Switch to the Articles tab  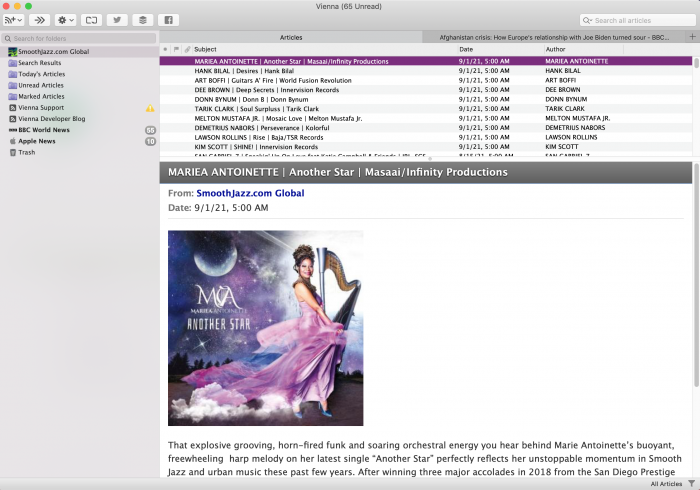pyautogui.click(x=291, y=37)
